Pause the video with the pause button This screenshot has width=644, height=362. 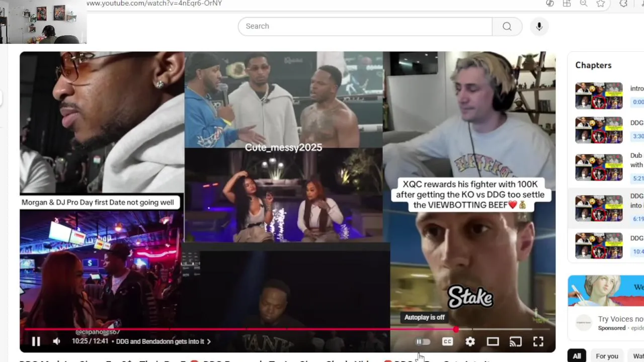coord(36,342)
